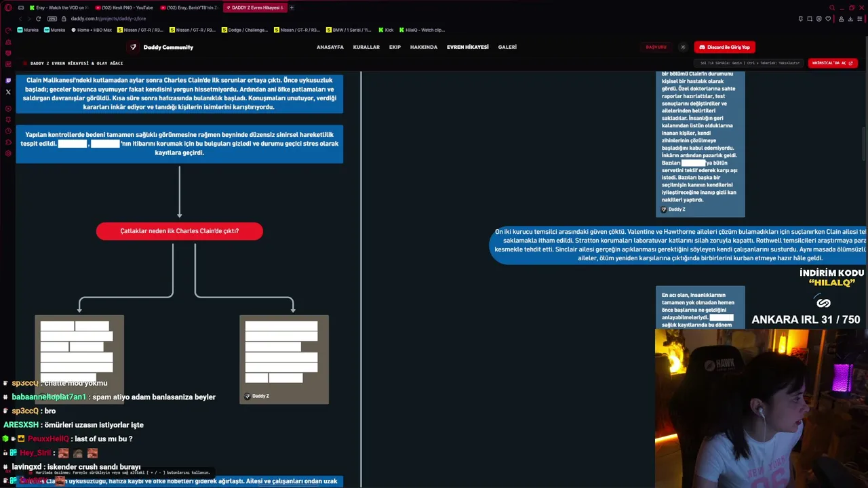Click the 'DADDY Z EVREN HİKAYESİ & OLAY AĞACI' header
This screenshot has width=868, height=488.
[x=77, y=63]
